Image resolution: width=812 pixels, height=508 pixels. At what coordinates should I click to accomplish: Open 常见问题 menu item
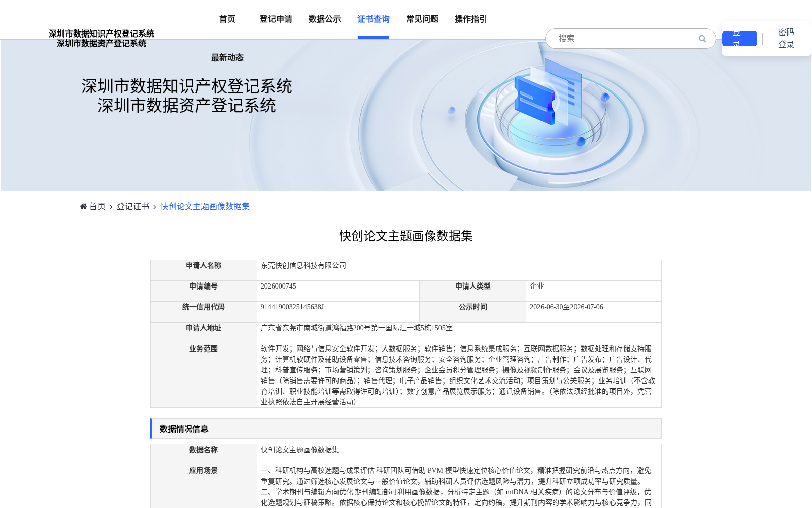click(422, 19)
